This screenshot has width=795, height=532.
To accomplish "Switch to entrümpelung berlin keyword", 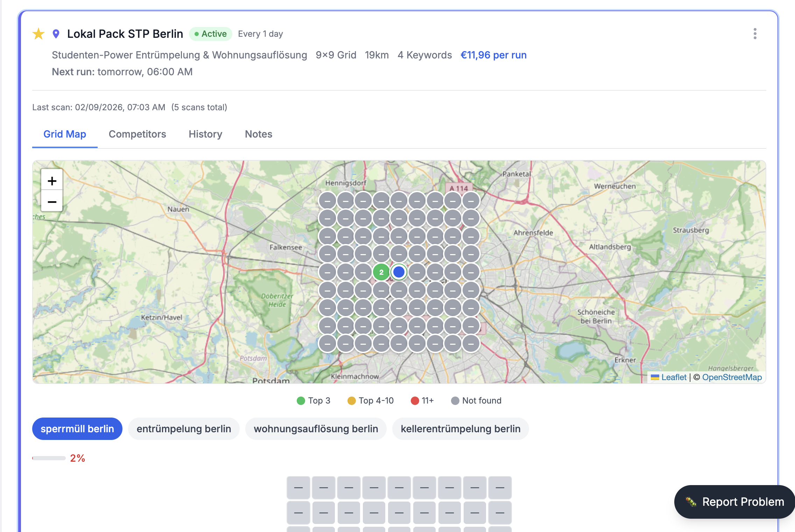I will point(184,429).
